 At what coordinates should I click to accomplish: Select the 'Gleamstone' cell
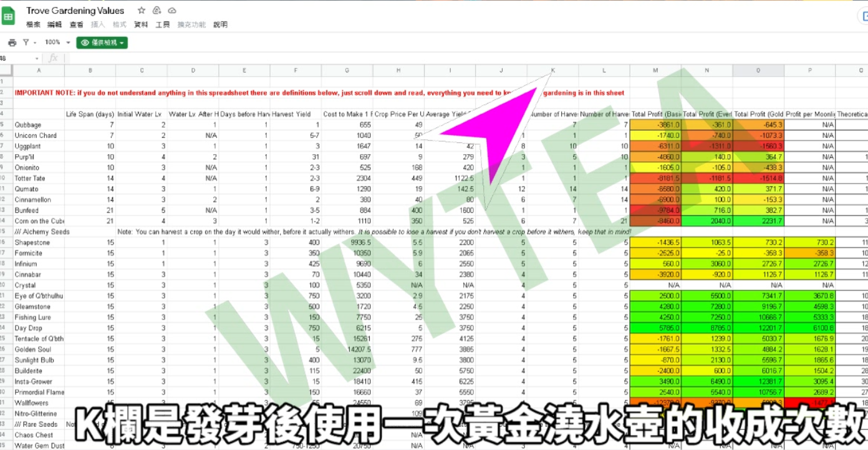click(39, 306)
